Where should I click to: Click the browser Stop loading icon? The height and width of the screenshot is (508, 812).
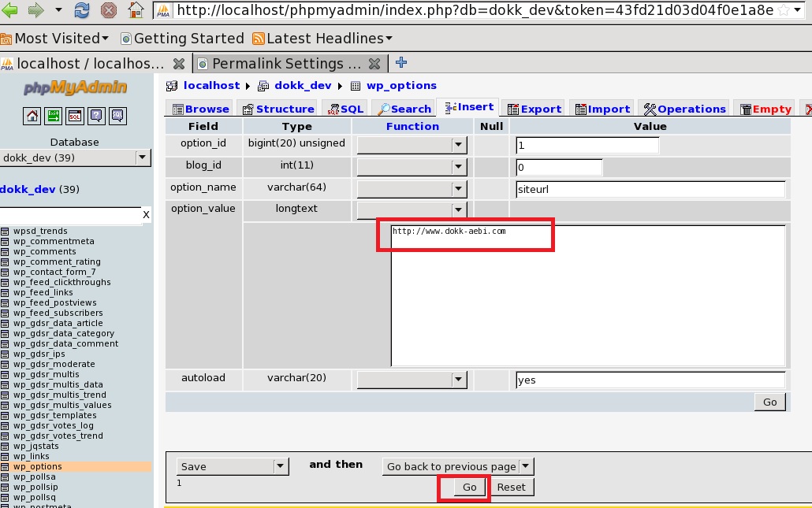pos(109,11)
